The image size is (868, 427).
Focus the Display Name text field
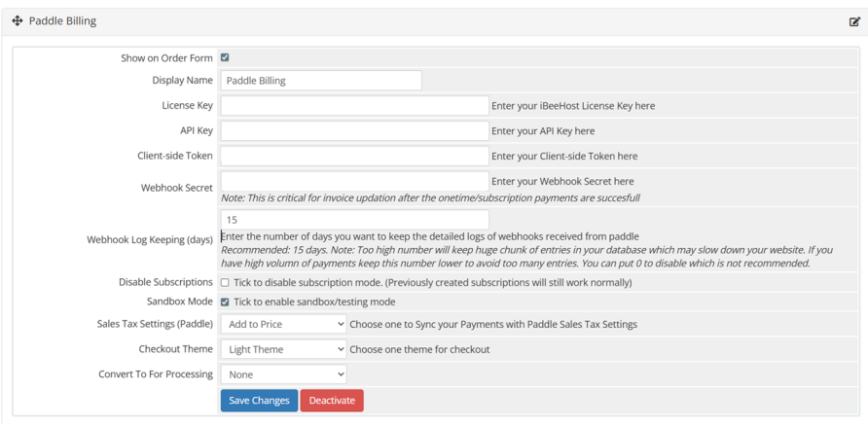click(x=321, y=81)
